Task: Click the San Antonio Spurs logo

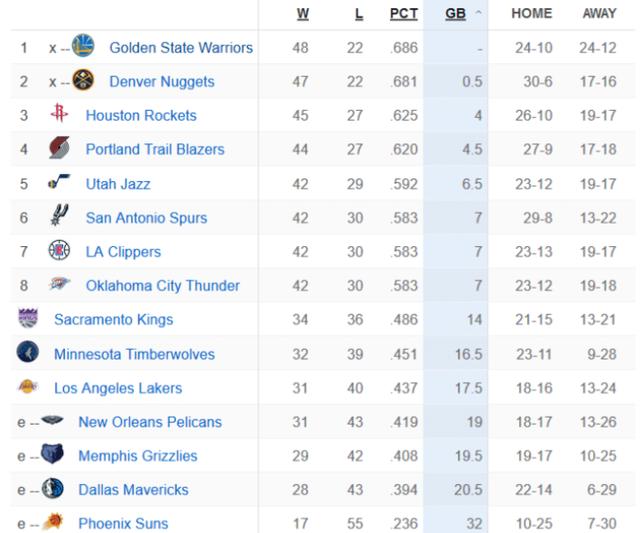Action: (x=59, y=215)
